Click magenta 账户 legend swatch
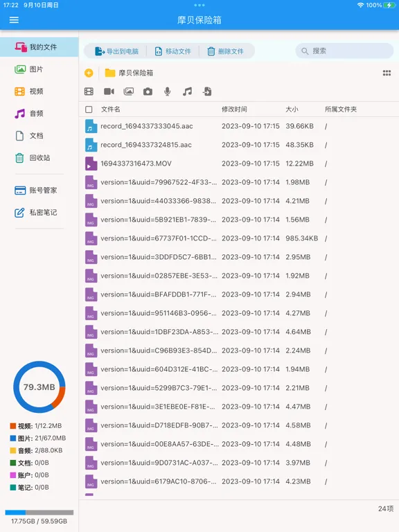Viewport: 399px width, 532px height. click(x=13, y=475)
